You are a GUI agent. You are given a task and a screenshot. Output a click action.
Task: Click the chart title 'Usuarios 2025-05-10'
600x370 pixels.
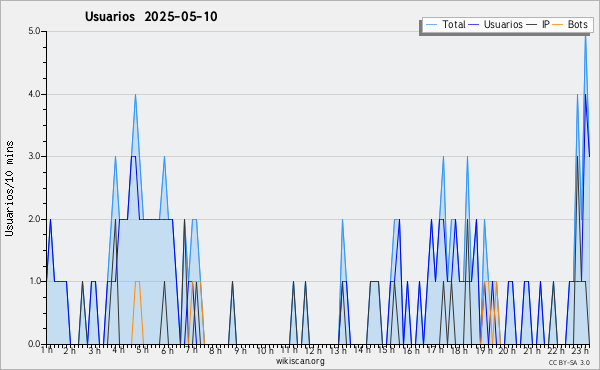tap(151, 16)
